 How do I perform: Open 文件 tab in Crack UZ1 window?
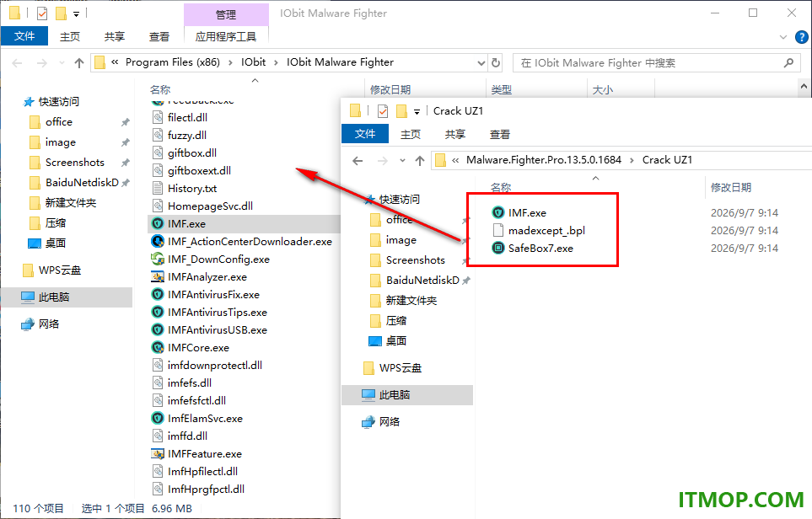click(x=365, y=134)
